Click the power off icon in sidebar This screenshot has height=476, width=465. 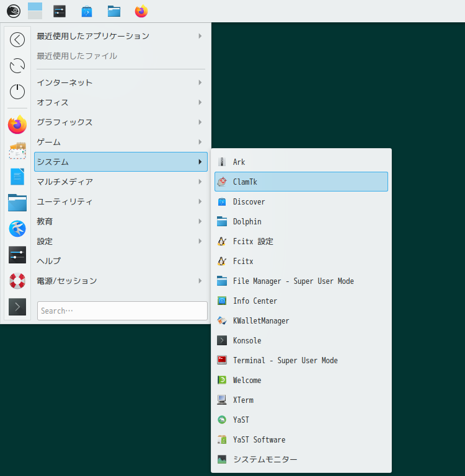(x=17, y=91)
